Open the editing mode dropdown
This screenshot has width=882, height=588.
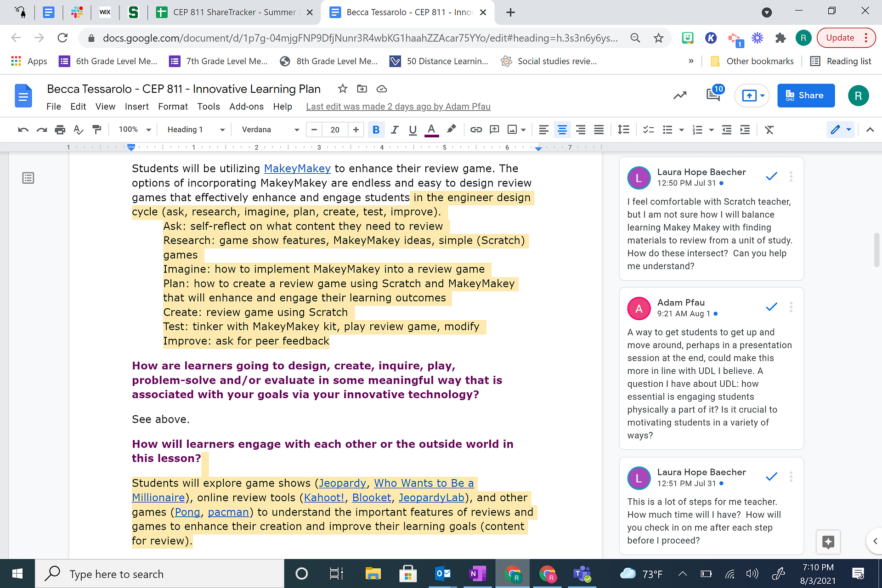(841, 130)
